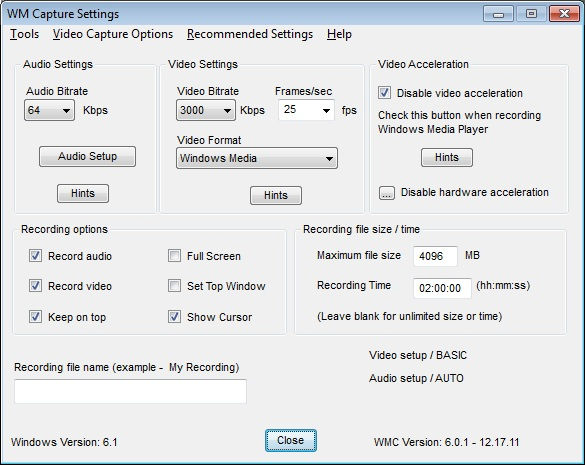The height and width of the screenshot is (465, 585).
Task: Toggle the Show Cursor checkbox
Action: pos(174,316)
